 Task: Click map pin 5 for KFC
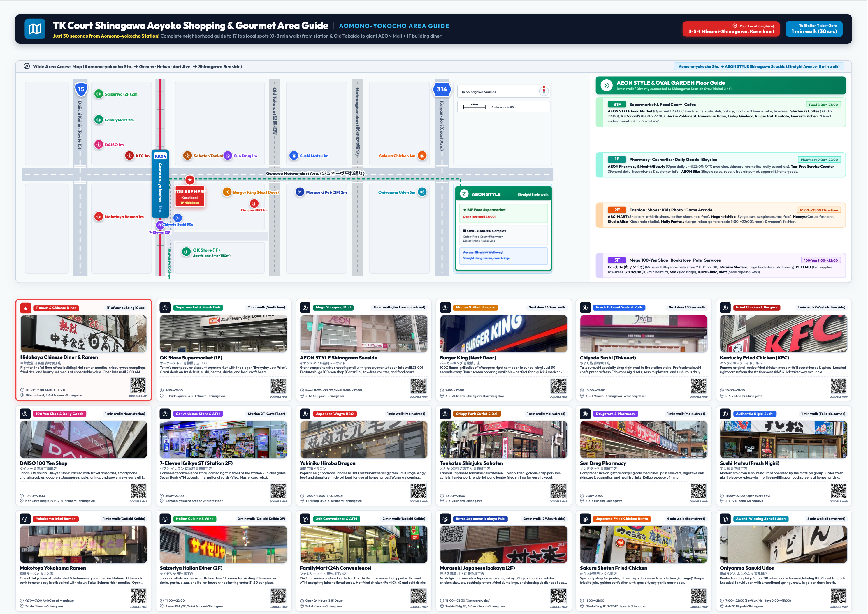[x=129, y=155]
